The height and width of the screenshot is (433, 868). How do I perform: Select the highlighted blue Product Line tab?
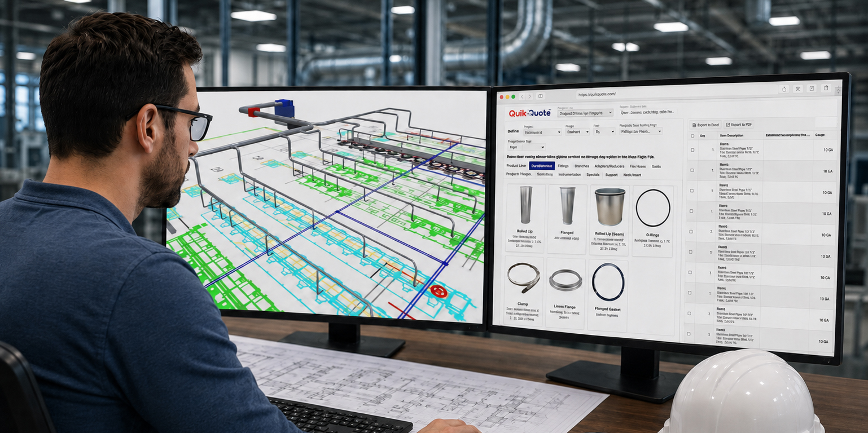click(x=542, y=166)
